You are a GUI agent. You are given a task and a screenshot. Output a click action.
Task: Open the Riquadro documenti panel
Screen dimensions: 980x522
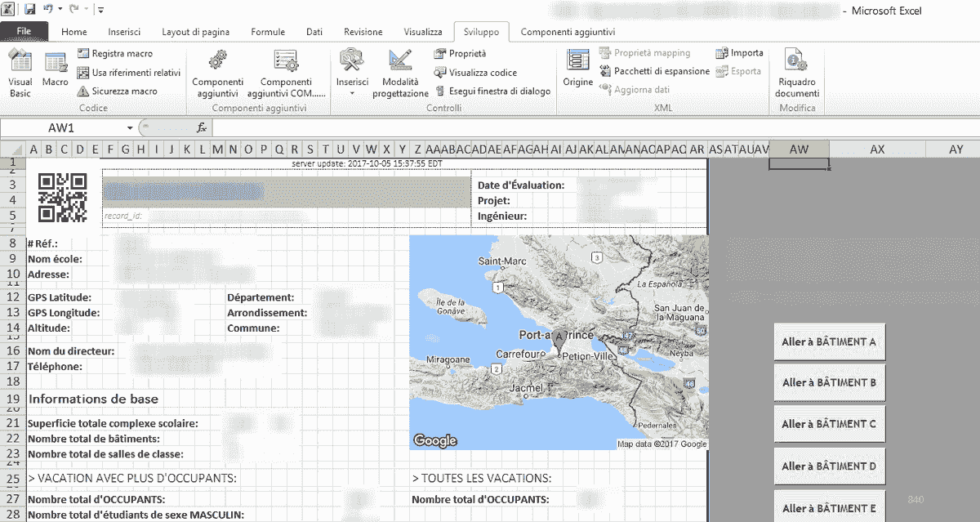pyautogui.click(x=795, y=72)
